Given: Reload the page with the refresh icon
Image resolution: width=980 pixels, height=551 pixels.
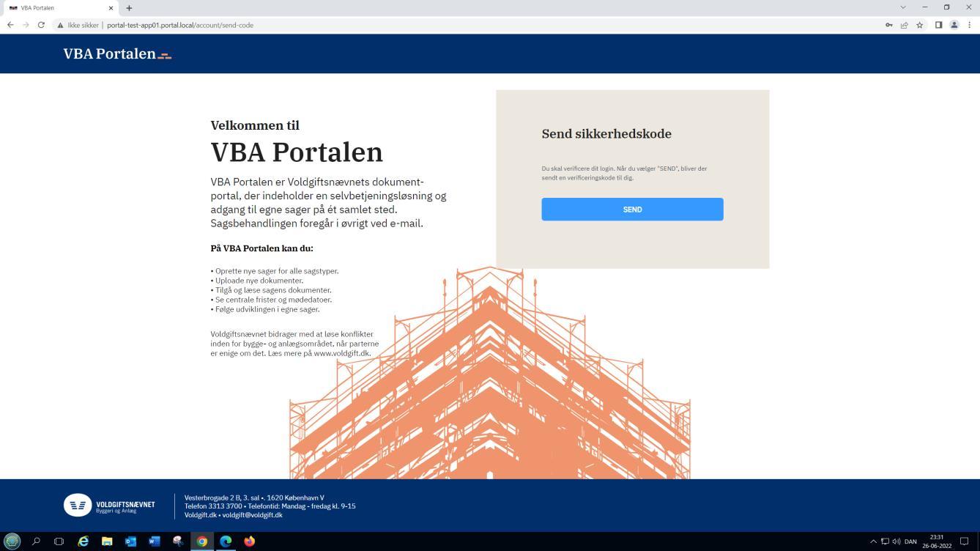Looking at the screenshot, I should (41, 25).
